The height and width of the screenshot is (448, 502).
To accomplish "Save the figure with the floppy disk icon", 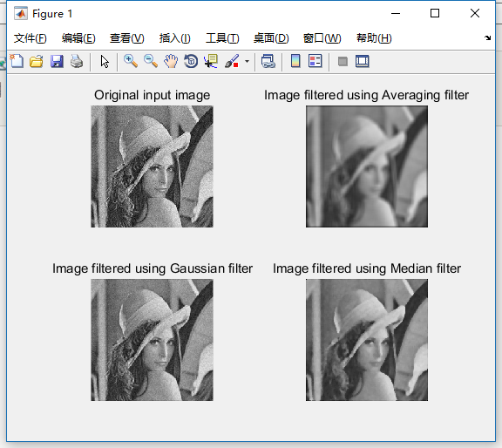I will tap(57, 61).
